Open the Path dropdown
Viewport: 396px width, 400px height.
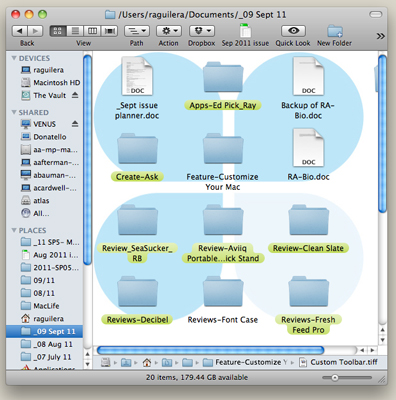(137, 31)
